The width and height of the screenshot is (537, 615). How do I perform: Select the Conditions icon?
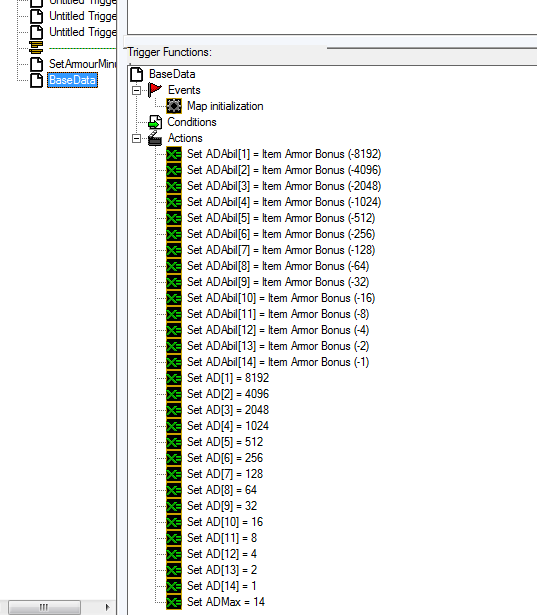tap(155, 122)
